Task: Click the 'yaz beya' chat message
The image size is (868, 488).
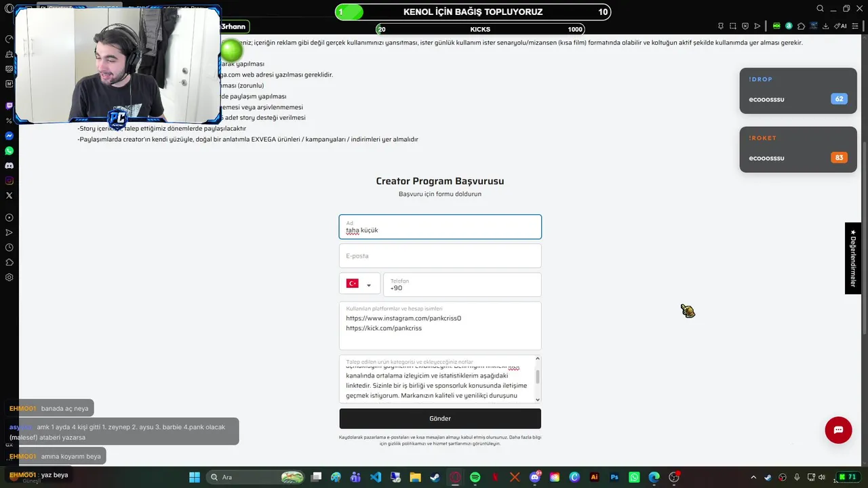Action: coord(54,475)
